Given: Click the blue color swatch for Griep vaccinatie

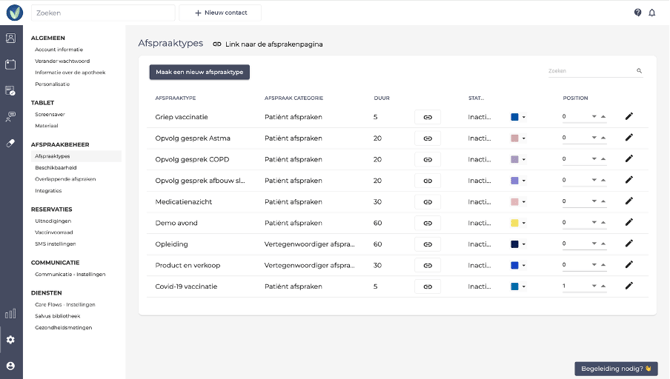Looking at the screenshot, I should [515, 117].
